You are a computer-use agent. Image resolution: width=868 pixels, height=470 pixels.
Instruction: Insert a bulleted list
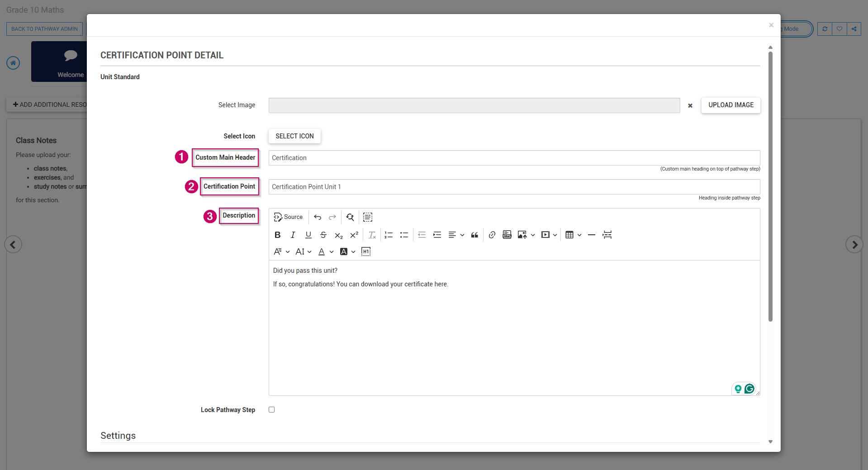(x=404, y=235)
